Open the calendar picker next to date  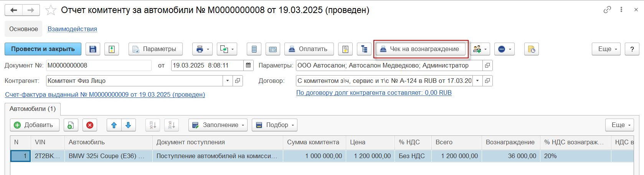pos(249,66)
